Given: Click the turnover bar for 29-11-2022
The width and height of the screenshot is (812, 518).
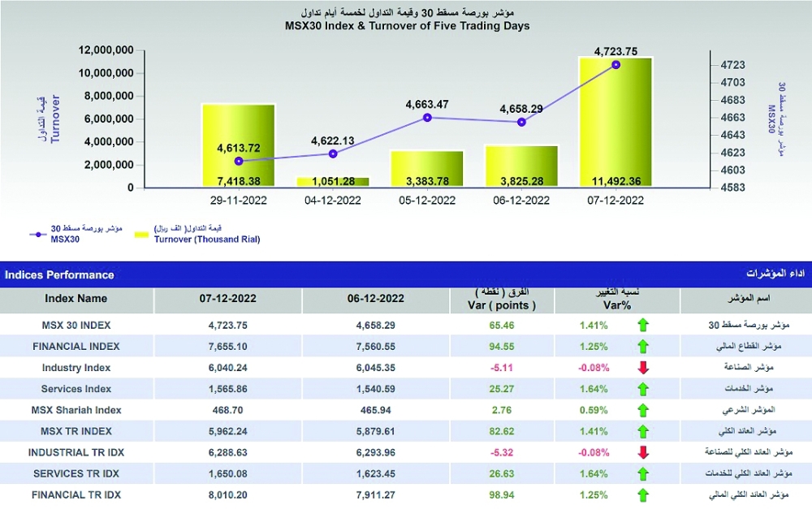Looking at the screenshot, I should point(238,145).
